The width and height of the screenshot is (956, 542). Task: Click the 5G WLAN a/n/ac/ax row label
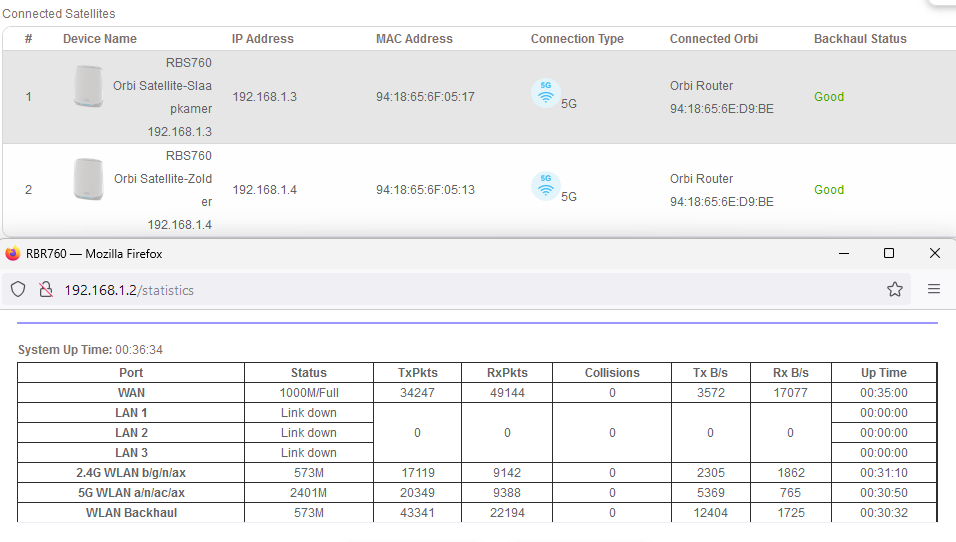pos(131,493)
